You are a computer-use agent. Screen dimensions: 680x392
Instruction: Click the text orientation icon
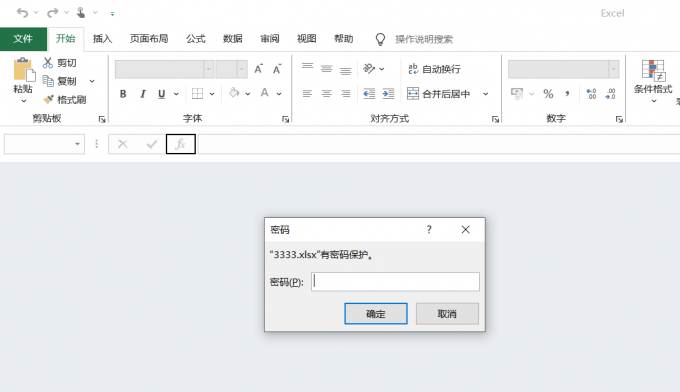point(369,69)
